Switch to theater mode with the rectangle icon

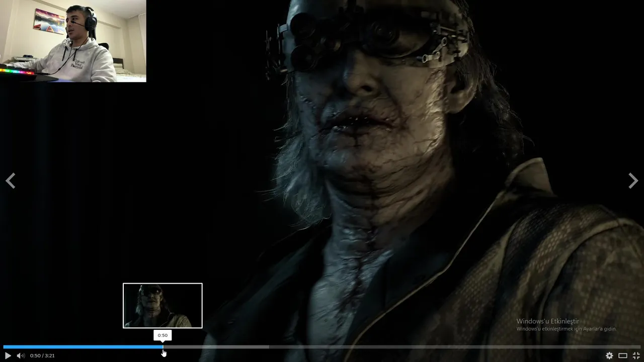coord(623,355)
